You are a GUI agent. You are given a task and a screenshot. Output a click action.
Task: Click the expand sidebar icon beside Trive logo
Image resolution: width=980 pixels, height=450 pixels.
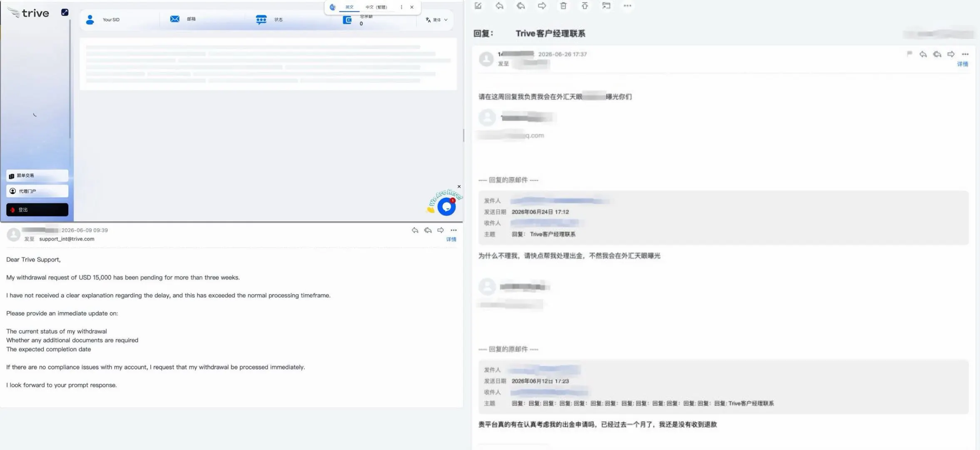pyautogui.click(x=65, y=12)
